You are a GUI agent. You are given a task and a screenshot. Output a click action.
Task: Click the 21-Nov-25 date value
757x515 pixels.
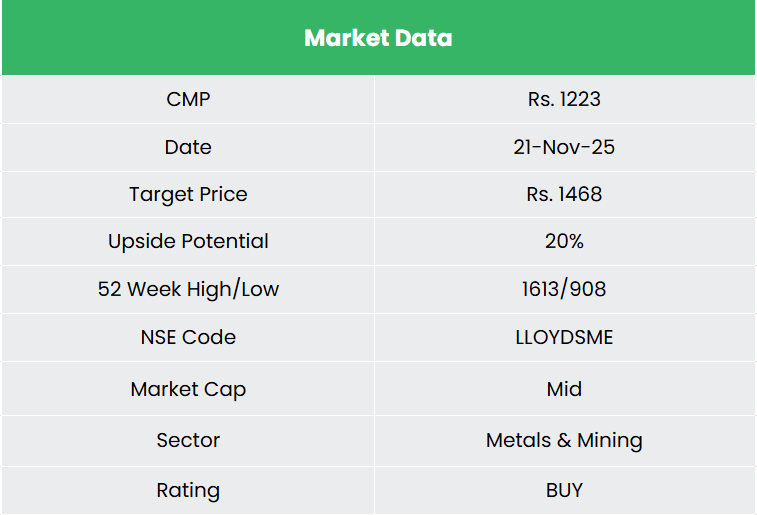tap(564, 147)
